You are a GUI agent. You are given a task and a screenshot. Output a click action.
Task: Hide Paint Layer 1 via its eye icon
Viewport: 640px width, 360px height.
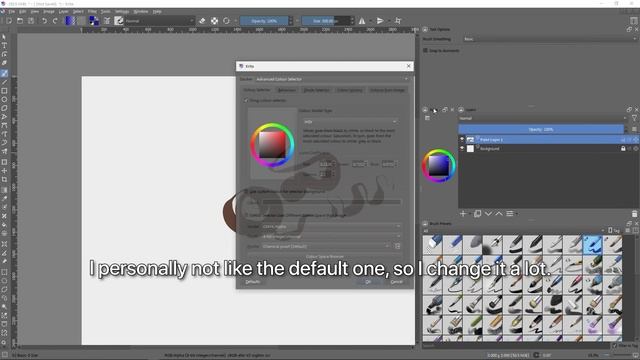point(462,140)
